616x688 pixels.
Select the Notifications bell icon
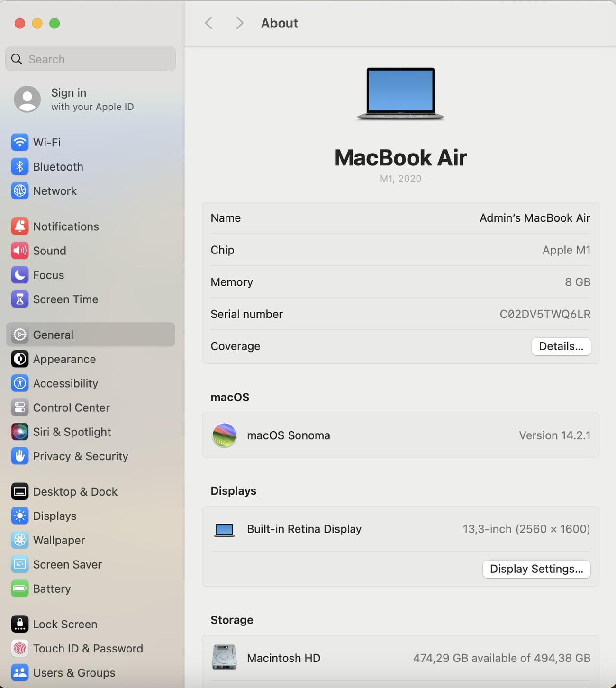[20, 226]
